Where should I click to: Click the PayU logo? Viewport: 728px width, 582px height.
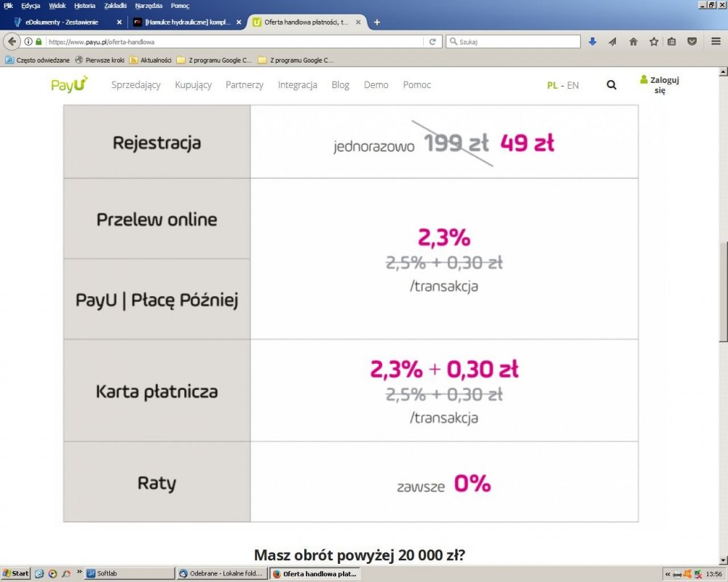pos(69,84)
